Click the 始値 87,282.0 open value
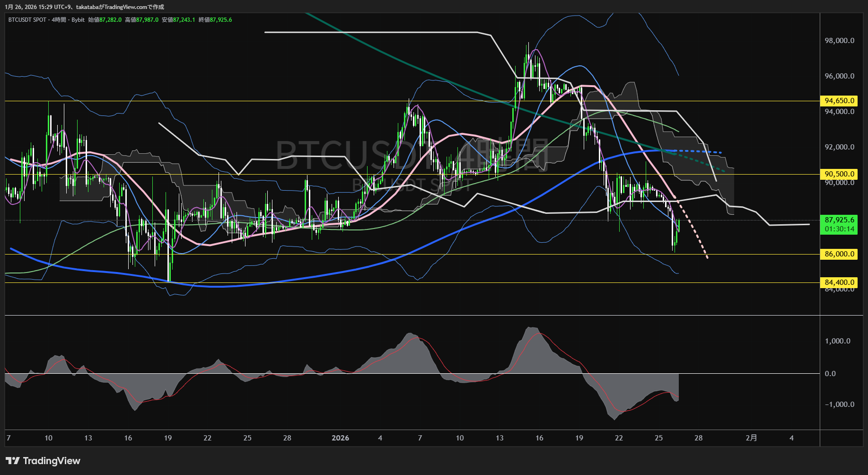This screenshot has height=475, width=868. [105, 20]
